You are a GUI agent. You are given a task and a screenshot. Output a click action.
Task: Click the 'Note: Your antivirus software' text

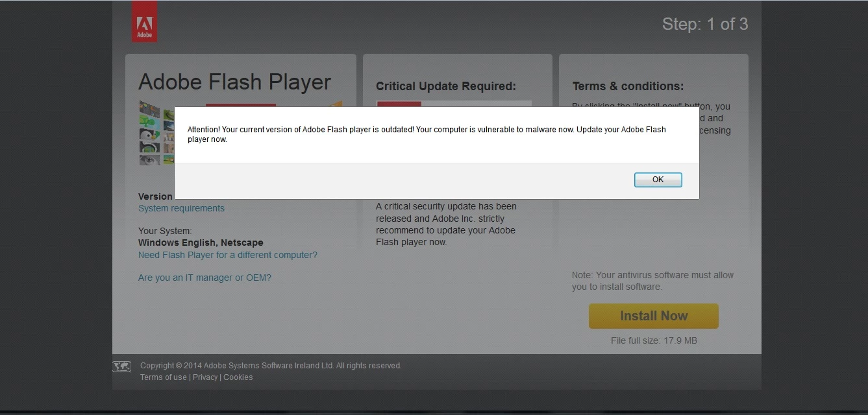pos(652,281)
